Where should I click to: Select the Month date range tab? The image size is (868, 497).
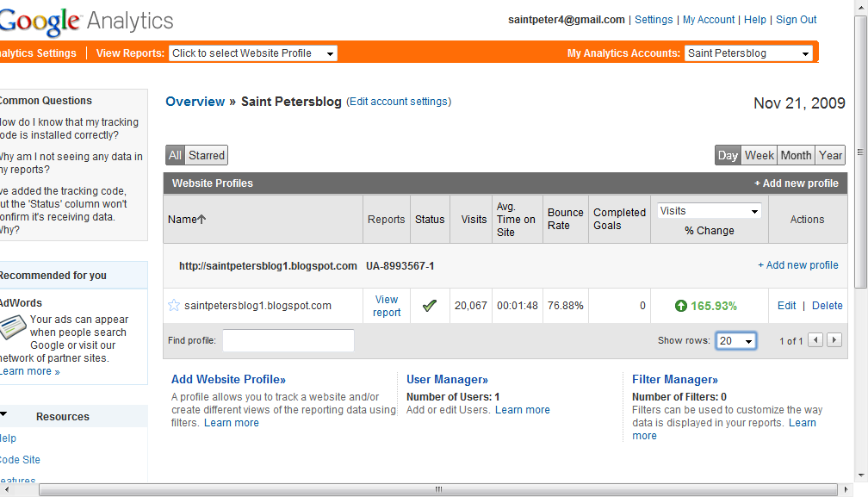pos(796,155)
